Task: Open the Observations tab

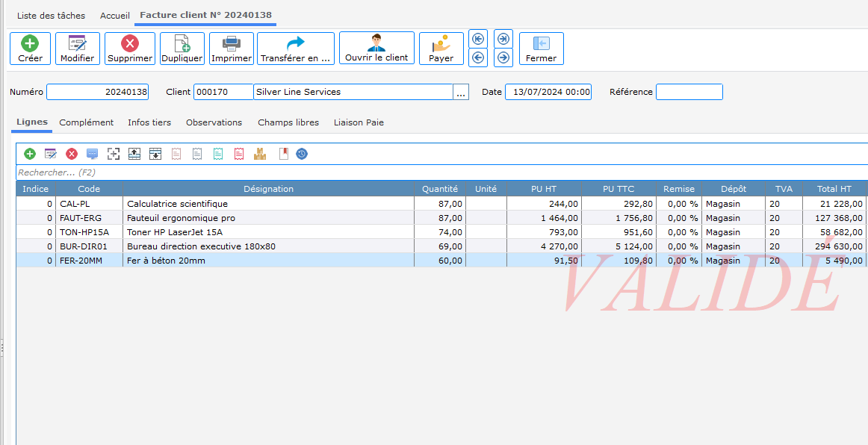Action: 214,122
